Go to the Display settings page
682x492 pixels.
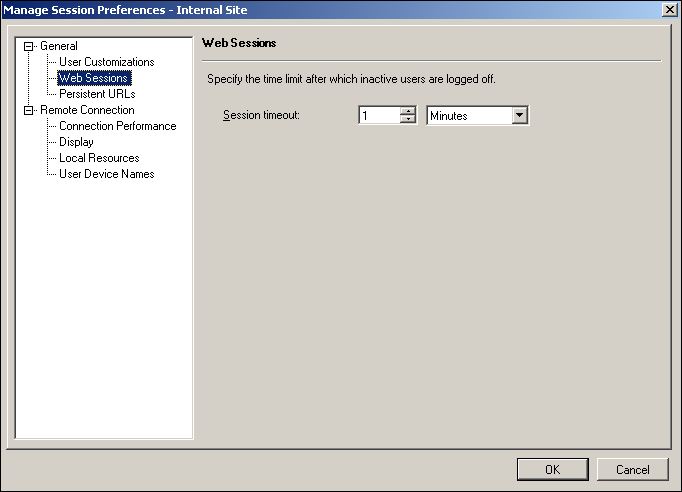pyautogui.click(x=76, y=142)
